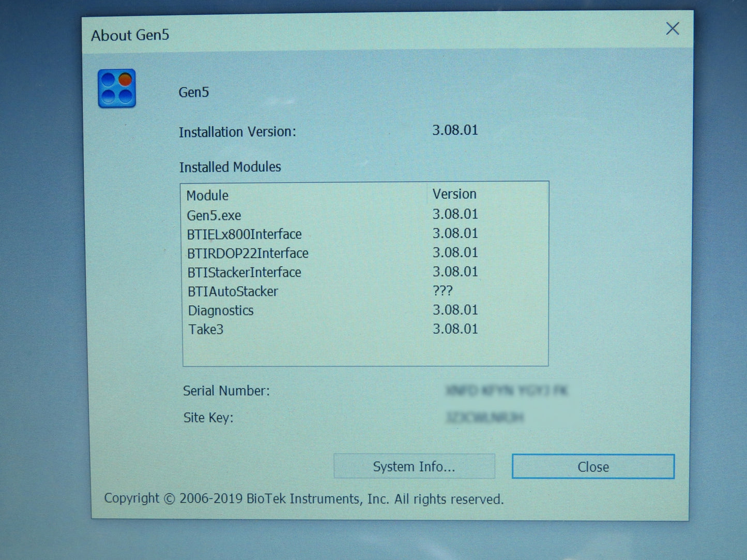Open the System Info... dialog
This screenshot has height=560, width=747.
[x=414, y=466]
